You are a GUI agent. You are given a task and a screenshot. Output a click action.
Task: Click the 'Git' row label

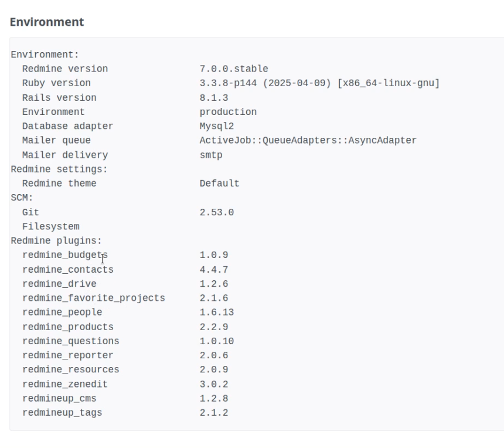pos(30,212)
